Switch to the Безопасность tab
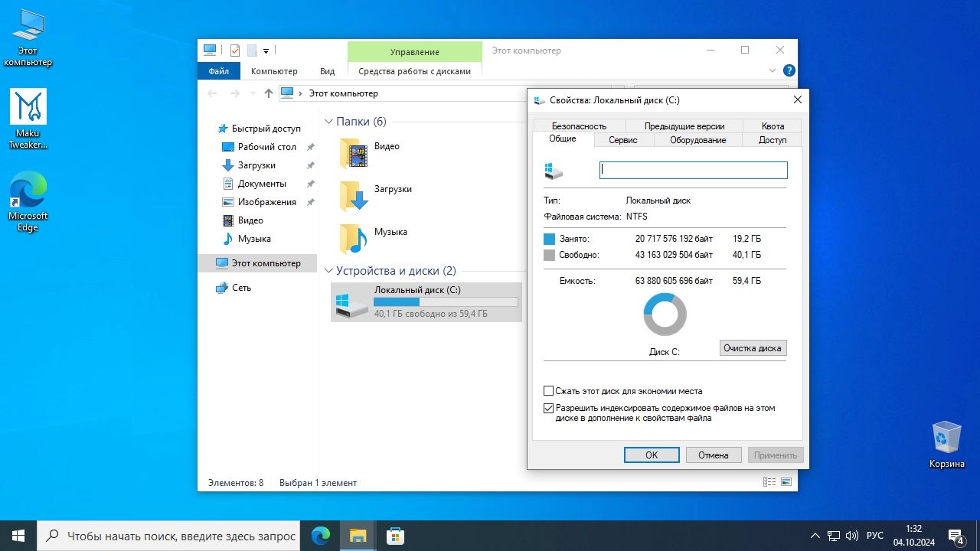Screen dimensions: 980x551 click(x=579, y=126)
